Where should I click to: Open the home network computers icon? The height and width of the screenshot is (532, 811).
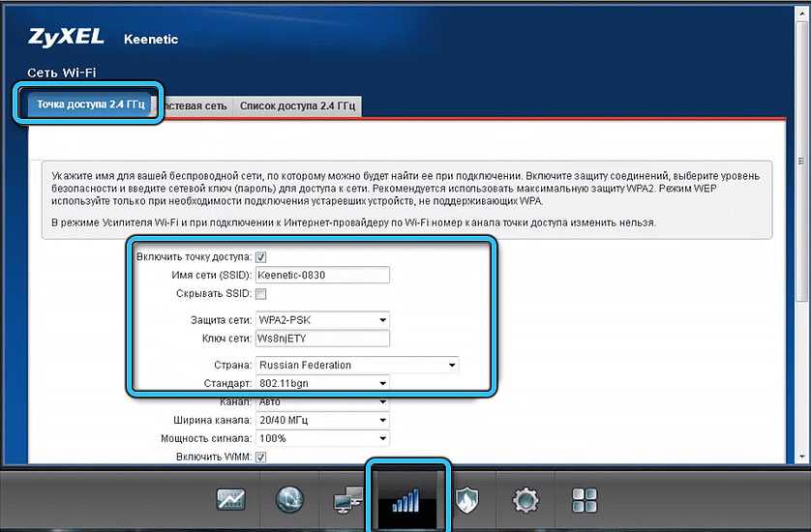(x=347, y=500)
